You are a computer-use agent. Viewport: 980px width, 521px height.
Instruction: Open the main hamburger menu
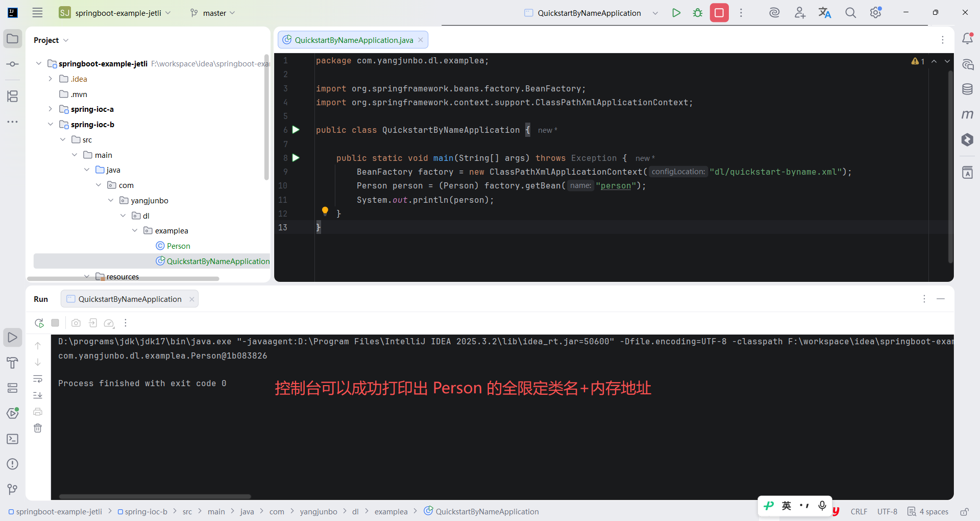[x=37, y=13]
